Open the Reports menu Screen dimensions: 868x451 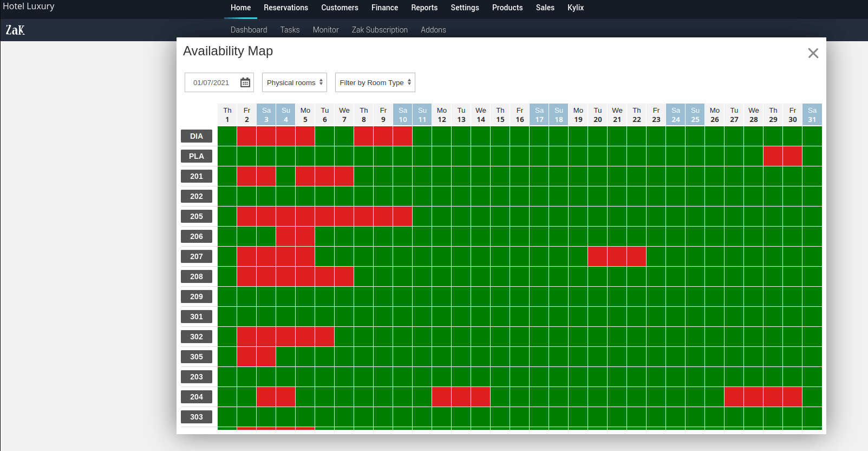click(x=424, y=8)
